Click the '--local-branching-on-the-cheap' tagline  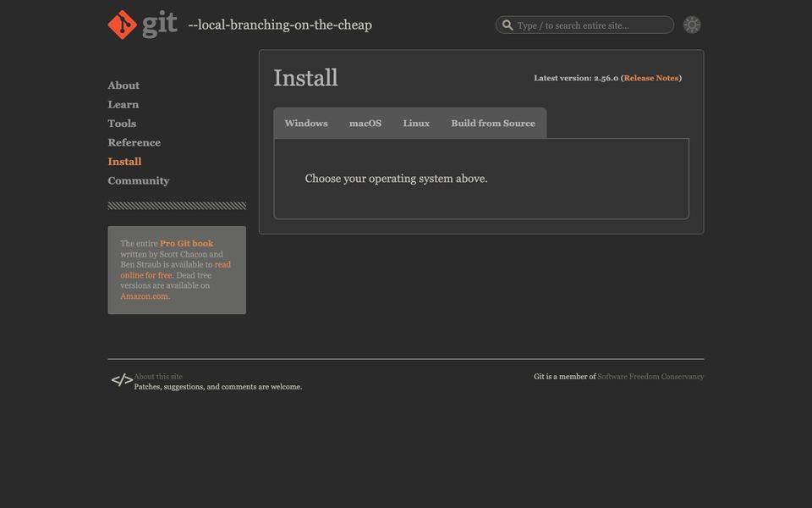(280, 25)
